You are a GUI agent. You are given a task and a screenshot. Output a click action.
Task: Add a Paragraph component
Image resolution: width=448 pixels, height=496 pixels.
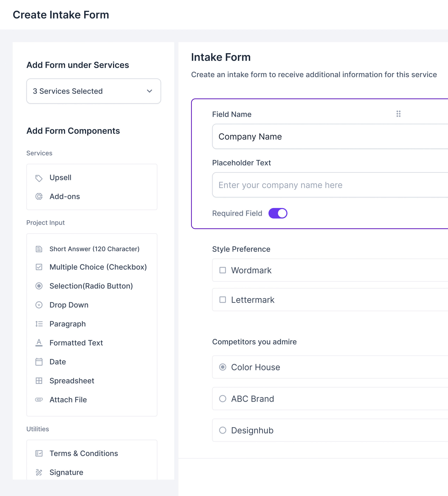(x=67, y=324)
